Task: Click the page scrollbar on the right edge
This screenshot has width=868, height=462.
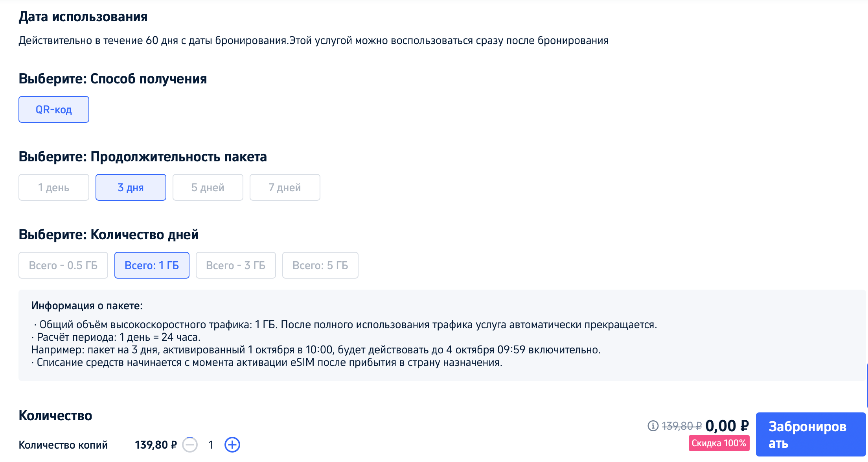Action: coord(866,386)
